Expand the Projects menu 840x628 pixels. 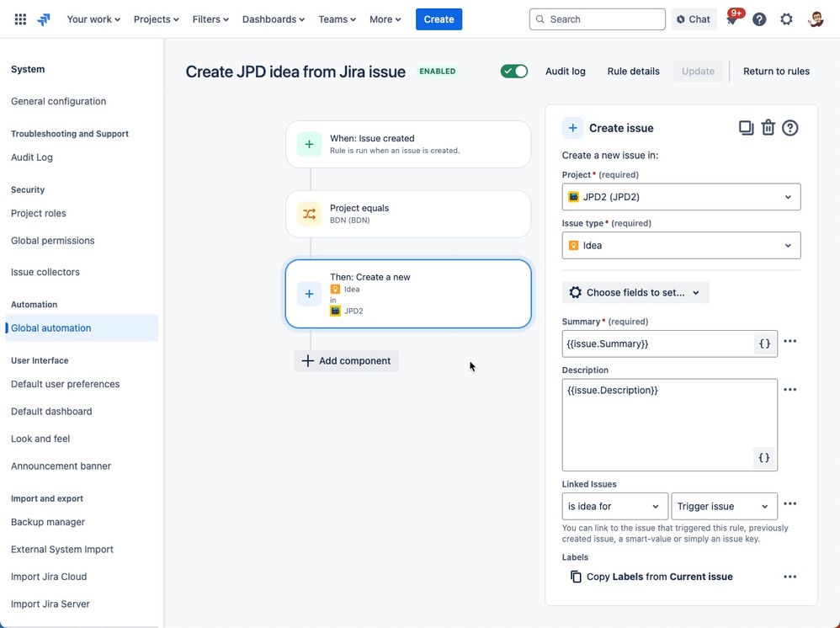click(156, 19)
